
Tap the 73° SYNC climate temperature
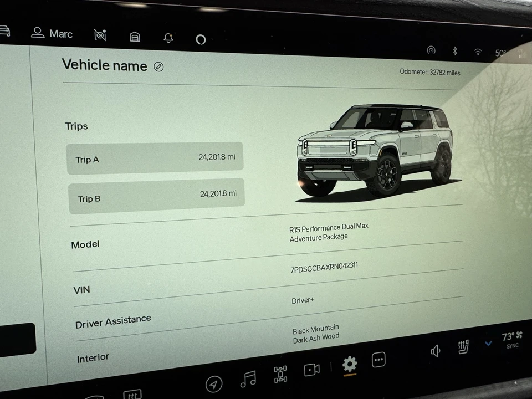512,340
